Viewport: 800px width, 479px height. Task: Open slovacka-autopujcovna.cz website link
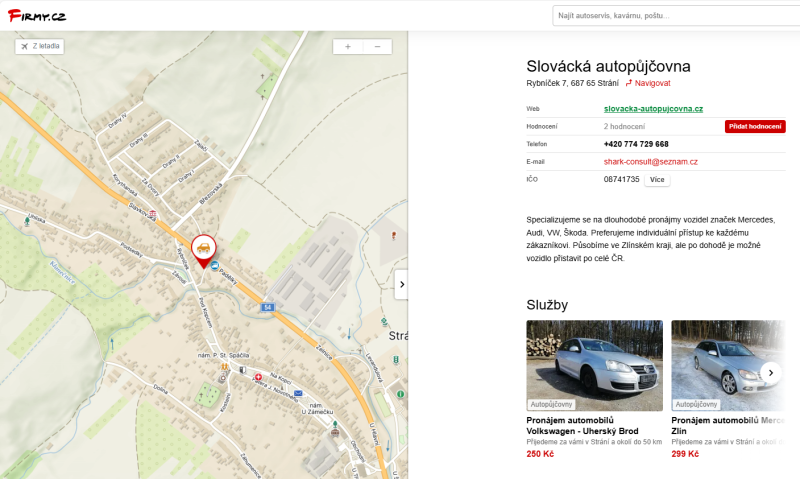point(653,109)
